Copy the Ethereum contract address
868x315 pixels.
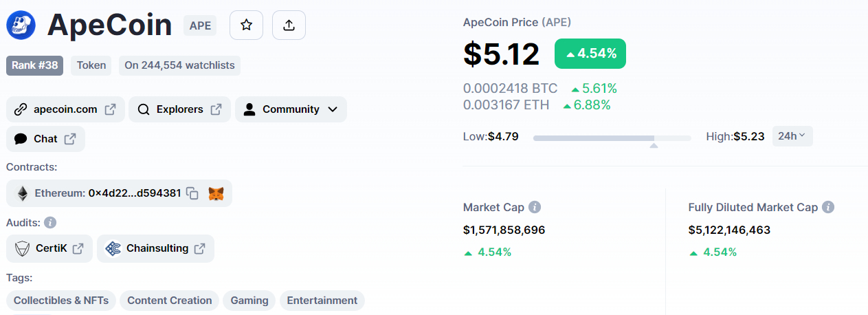(192, 193)
